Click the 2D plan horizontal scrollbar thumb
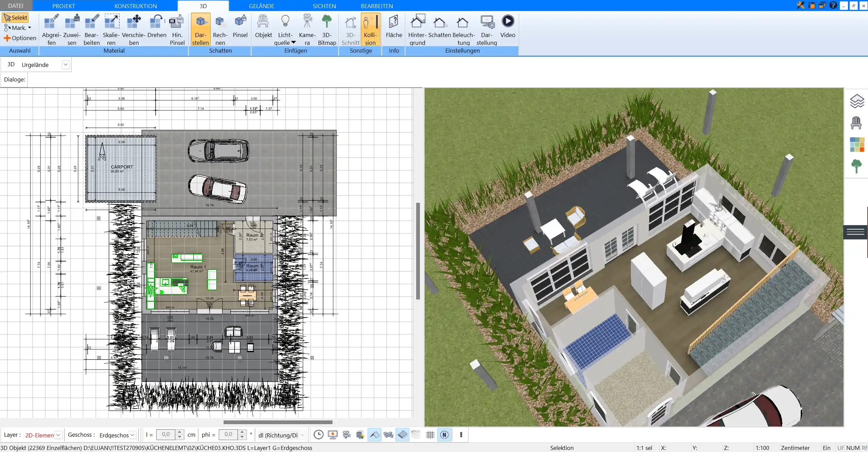 [278, 422]
